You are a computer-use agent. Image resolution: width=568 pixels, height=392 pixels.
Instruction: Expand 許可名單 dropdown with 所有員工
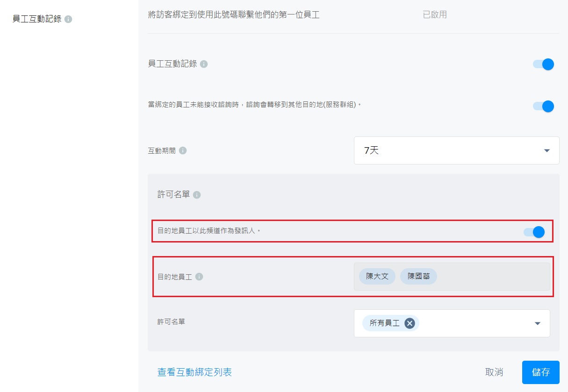(537, 323)
